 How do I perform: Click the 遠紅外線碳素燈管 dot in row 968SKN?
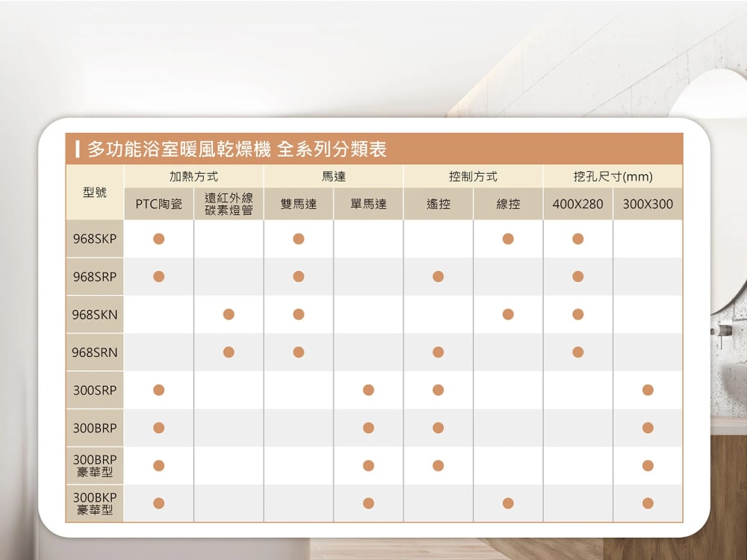(229, 314)
